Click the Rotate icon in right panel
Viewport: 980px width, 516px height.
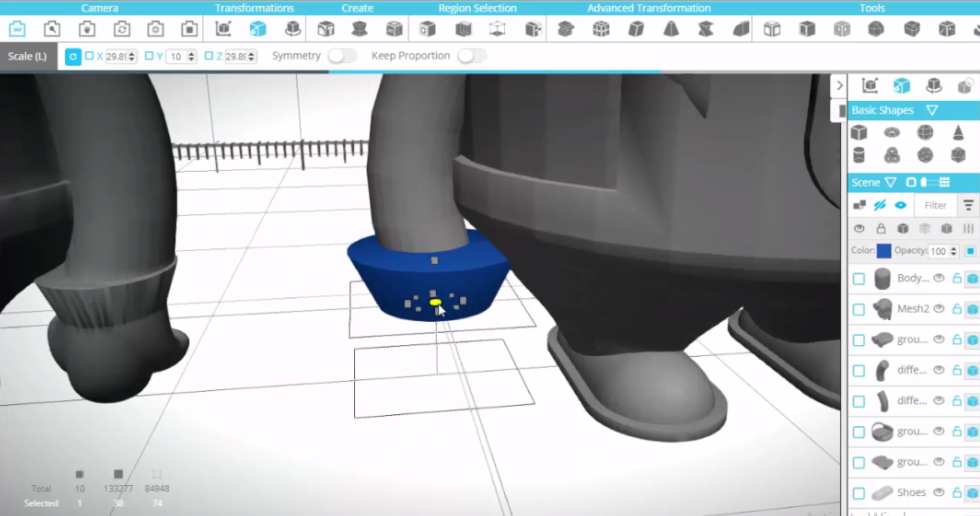pos(933,86)
